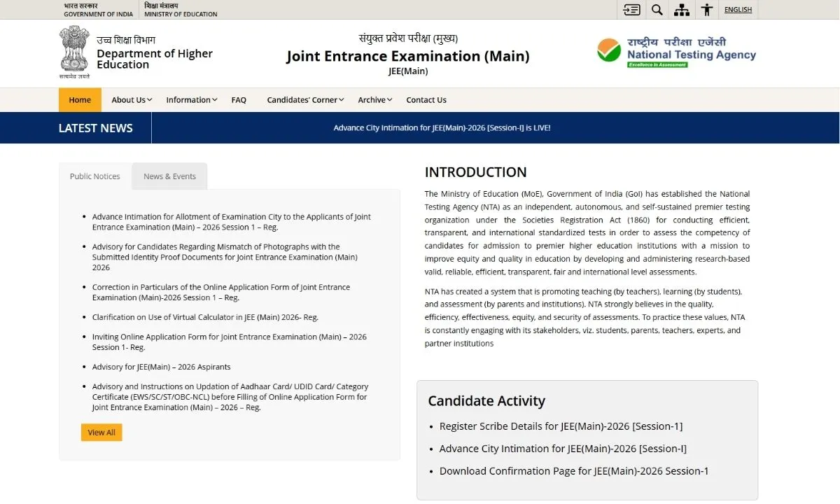Open the accessibility options icon

(707, 10)
